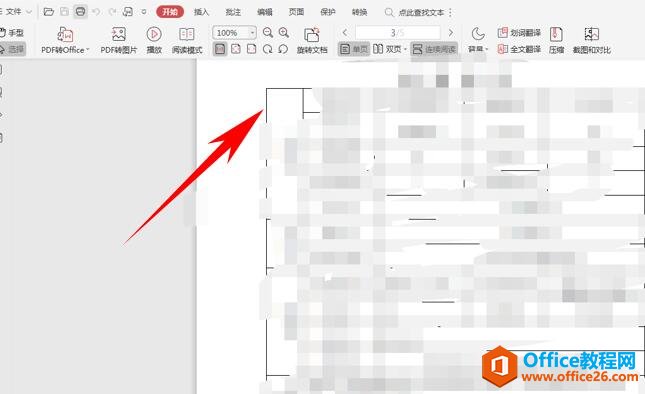Click the 压缩 compress icon

pos(556,35)
